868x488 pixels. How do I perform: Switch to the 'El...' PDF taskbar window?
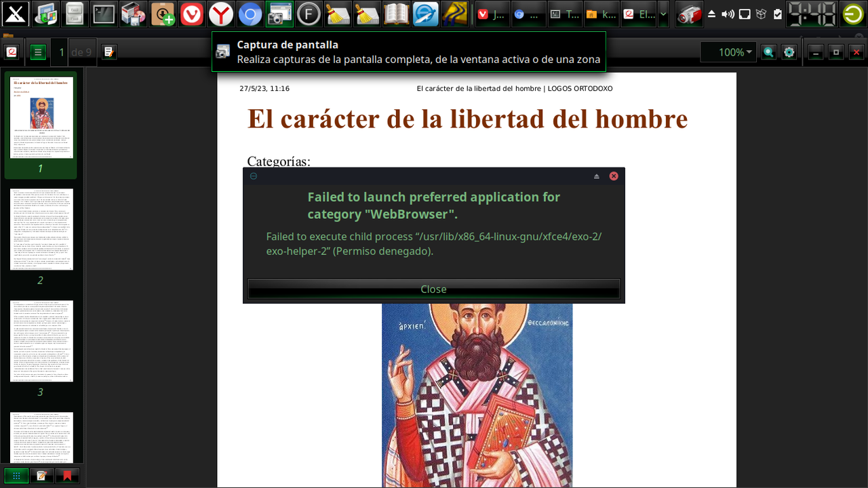pyautogui.click(x=639, y=14)
